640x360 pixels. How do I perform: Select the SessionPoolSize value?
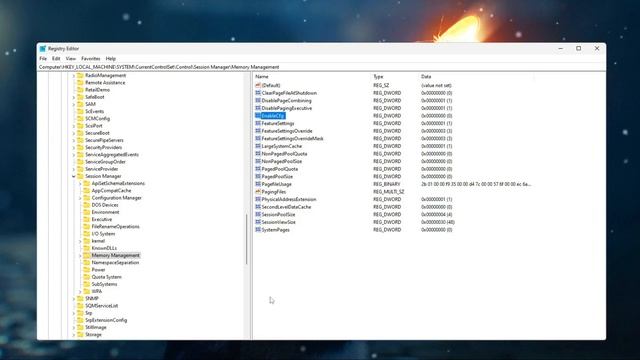(278, 215)
